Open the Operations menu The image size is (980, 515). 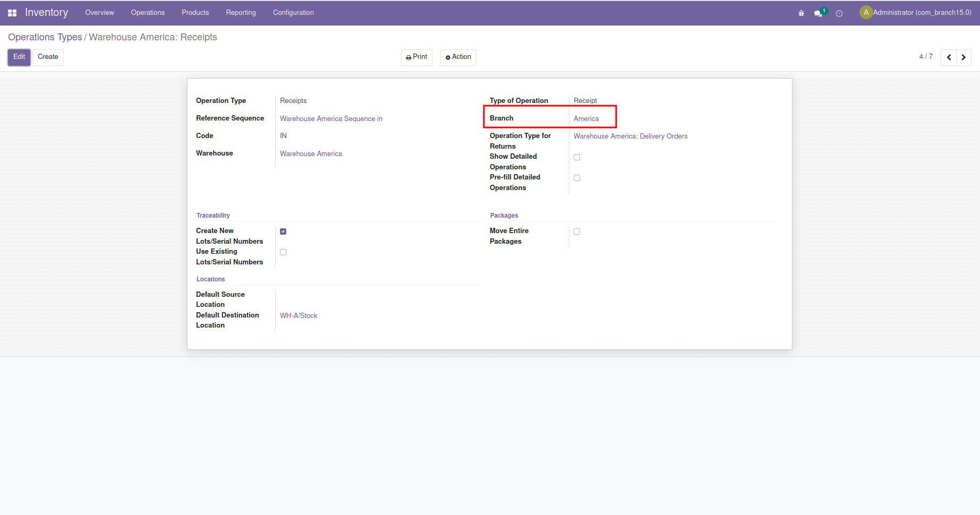[148, 13]
